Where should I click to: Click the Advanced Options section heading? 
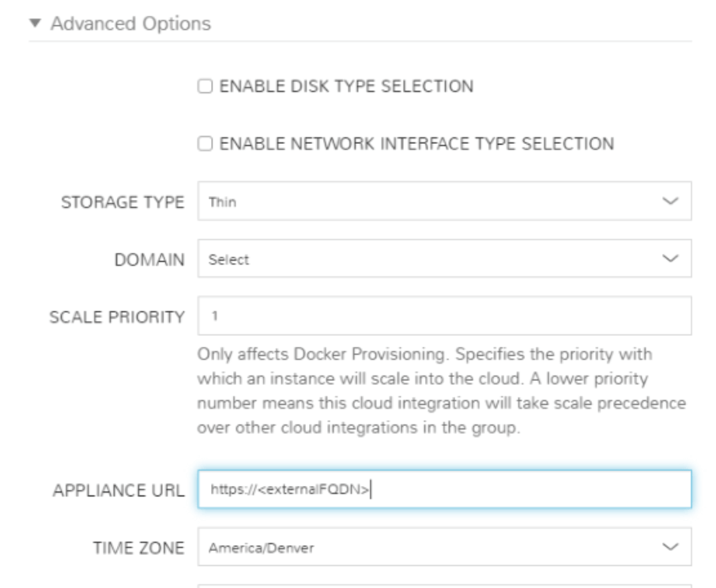click(130, 24)
